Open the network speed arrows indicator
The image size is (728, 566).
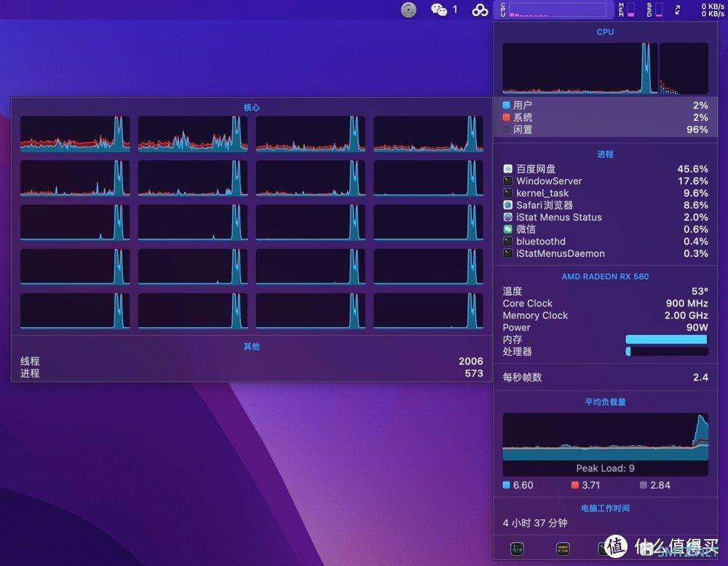point(678,9)
